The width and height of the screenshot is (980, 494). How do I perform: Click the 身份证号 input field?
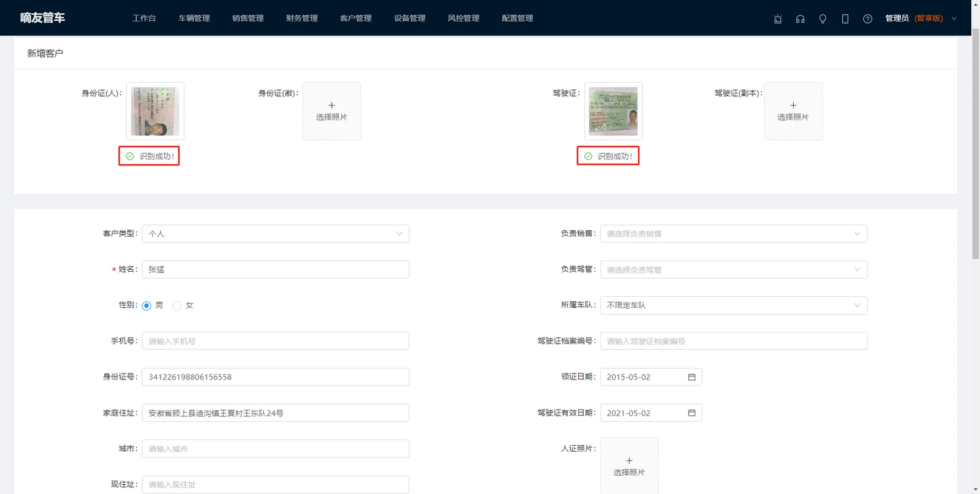[276, 377]
